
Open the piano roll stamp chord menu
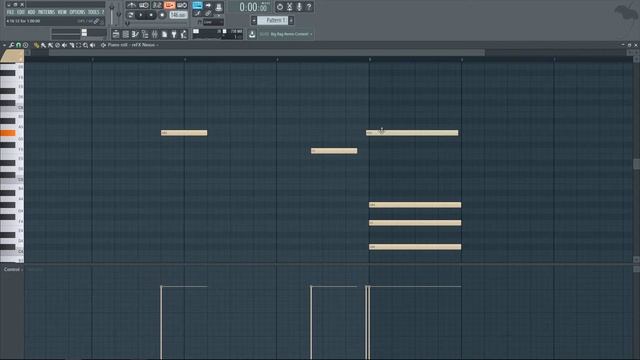coord(25,45)
